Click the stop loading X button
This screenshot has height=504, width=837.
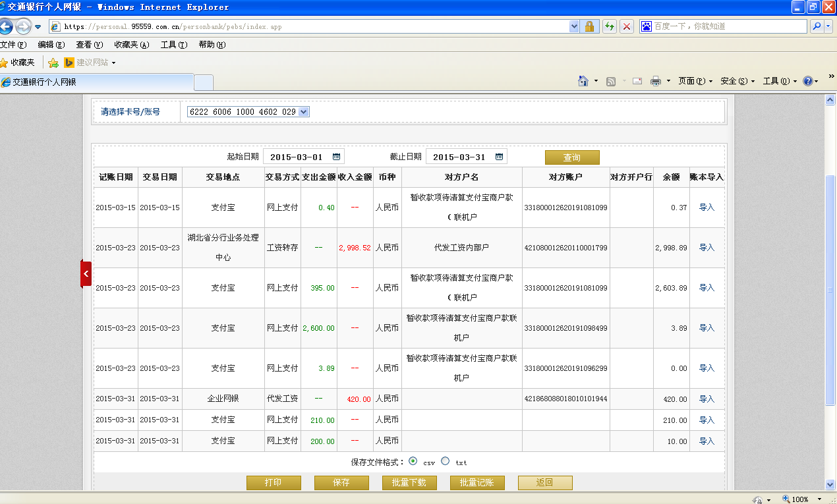[626, 26]
